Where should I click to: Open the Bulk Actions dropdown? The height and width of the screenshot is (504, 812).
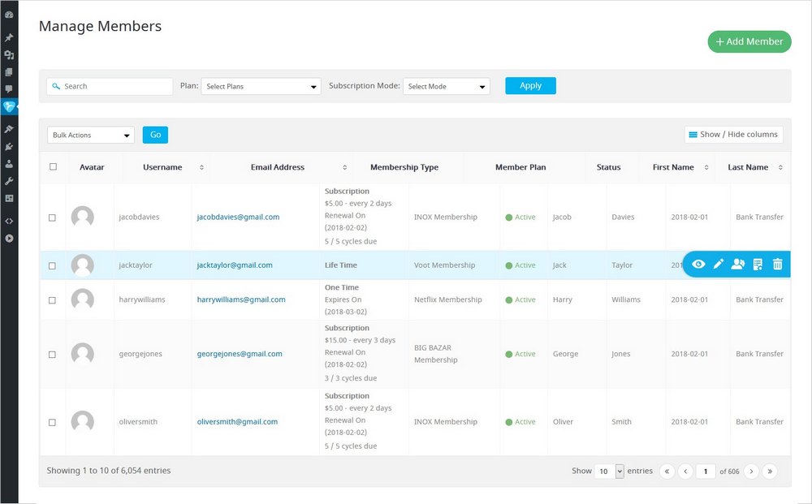(x=90, y=136)
